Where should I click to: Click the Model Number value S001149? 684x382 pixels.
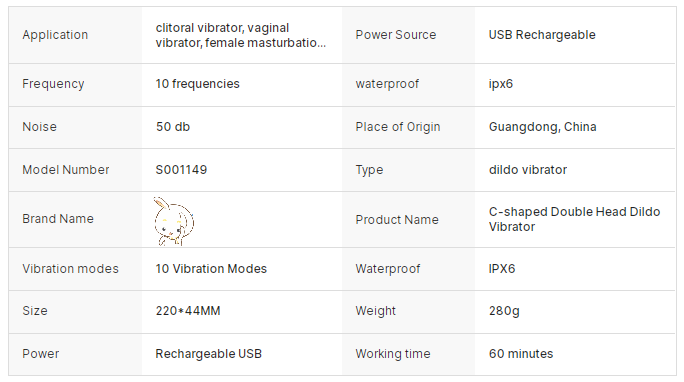[x=181, y=170]
